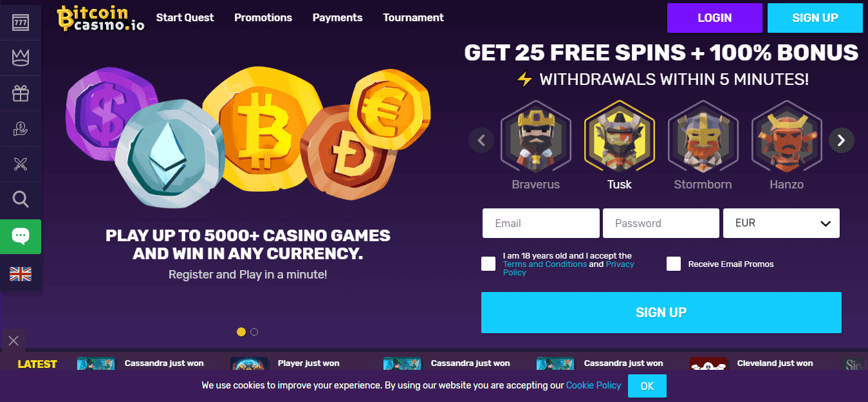The image size is (868, 402).
Task: Click the purple LOGIN button
Action: [x=715, y=18]
